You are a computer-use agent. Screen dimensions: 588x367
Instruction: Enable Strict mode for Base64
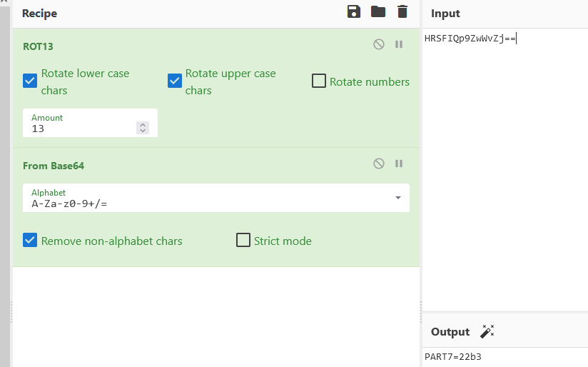[x=243, y=240]
